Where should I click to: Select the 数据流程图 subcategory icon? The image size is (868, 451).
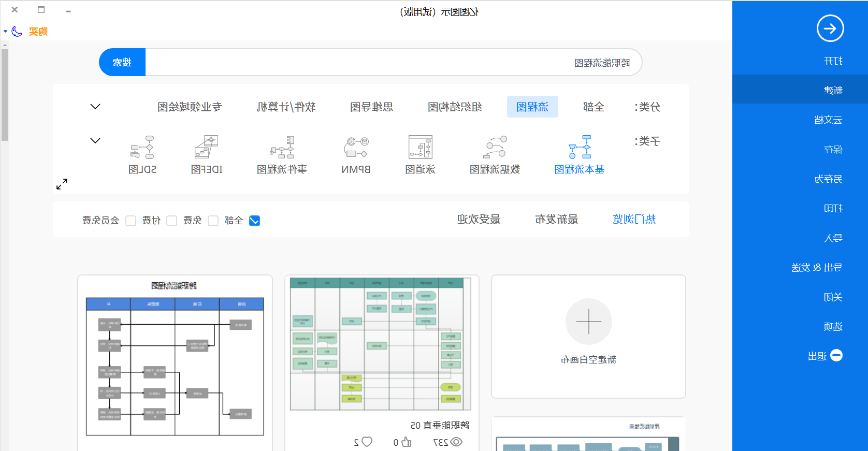(495, 147)
